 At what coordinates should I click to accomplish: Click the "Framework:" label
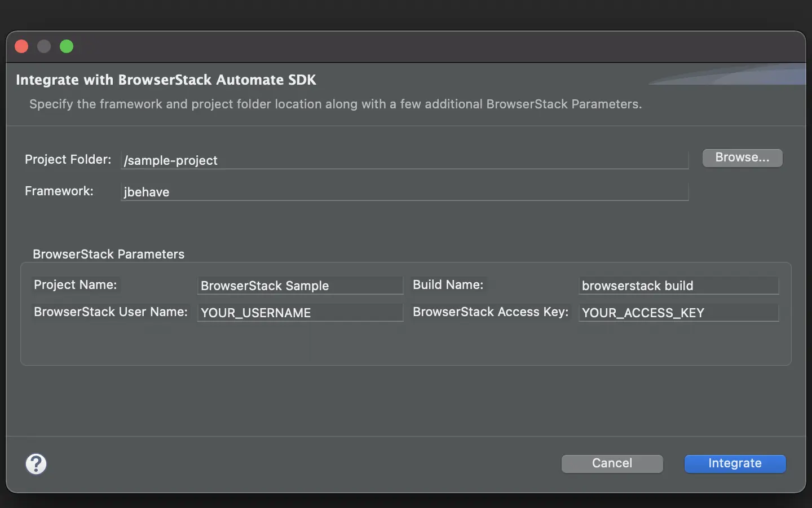coord(59,191)
